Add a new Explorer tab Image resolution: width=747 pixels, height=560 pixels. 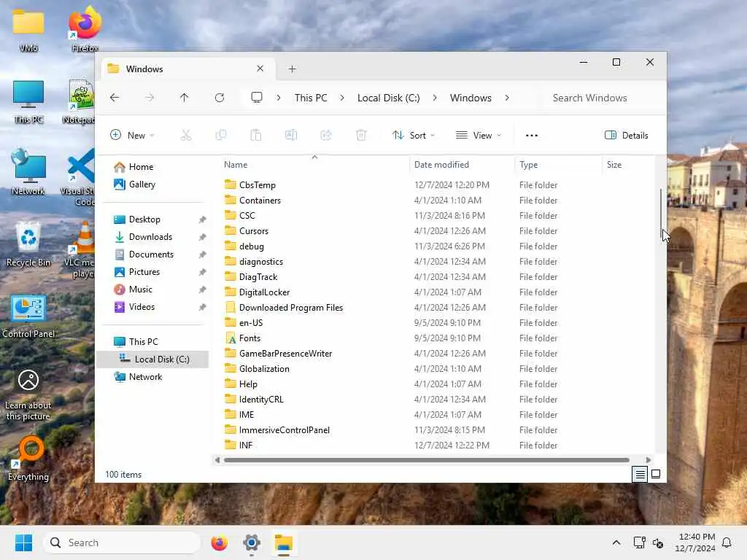293,69
